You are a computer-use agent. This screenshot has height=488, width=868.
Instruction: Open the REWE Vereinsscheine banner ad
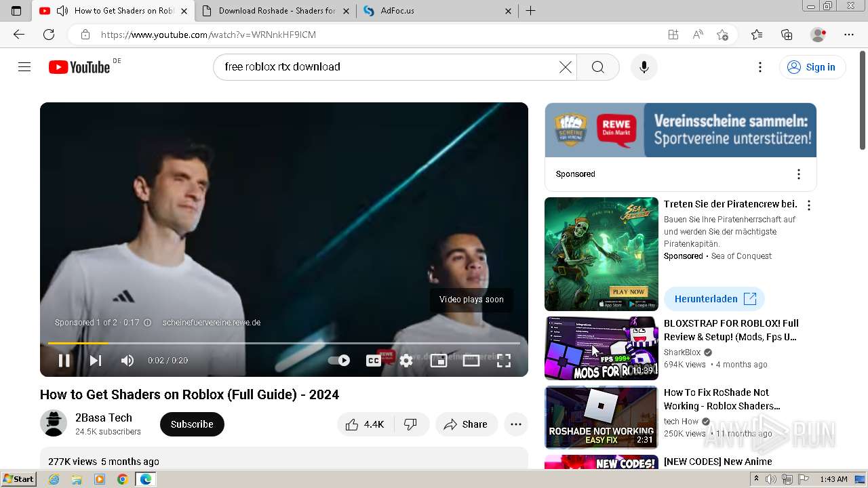pyautogui.click(x=680, y=130)
